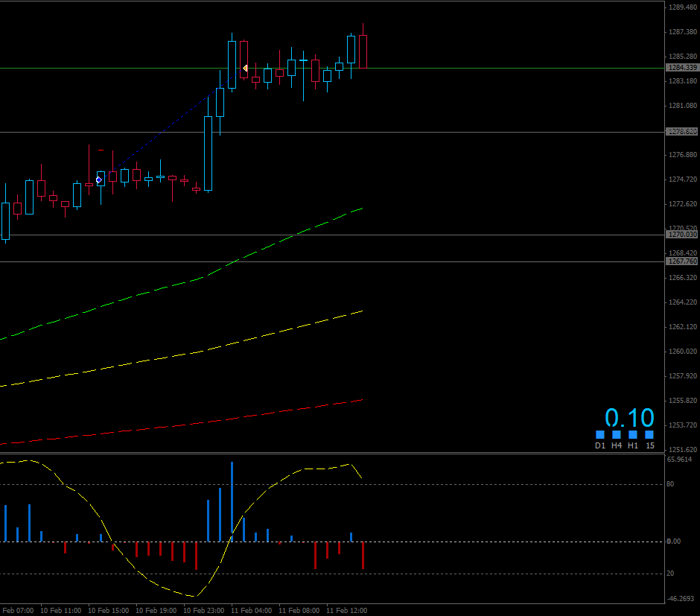
Task: Click the indicator minimum value -46.2693
Action: (x=681, y=599)
